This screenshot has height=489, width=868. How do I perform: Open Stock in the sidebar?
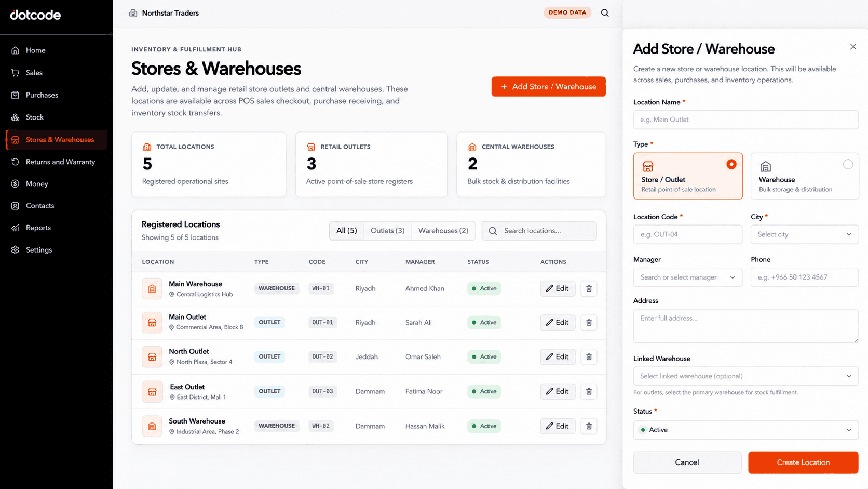pyautogui.click(x=57, y=117)
